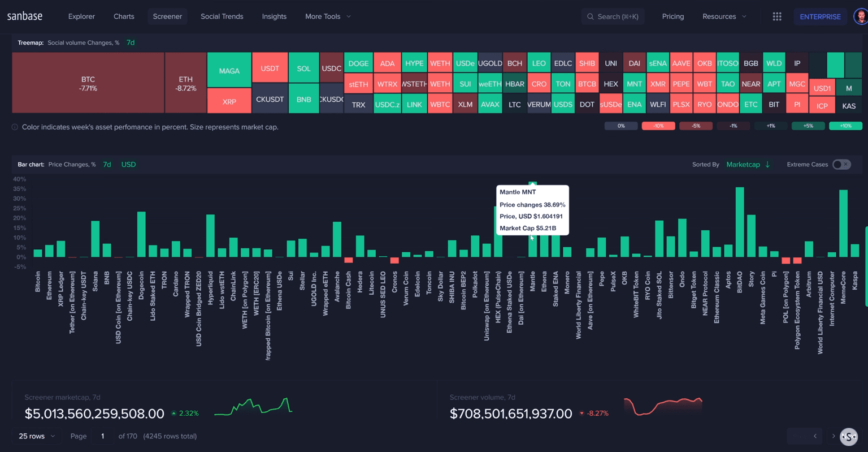Viewport: 868px width, 452px height.
Task: Click the user profile avatar
Action: 860,16
